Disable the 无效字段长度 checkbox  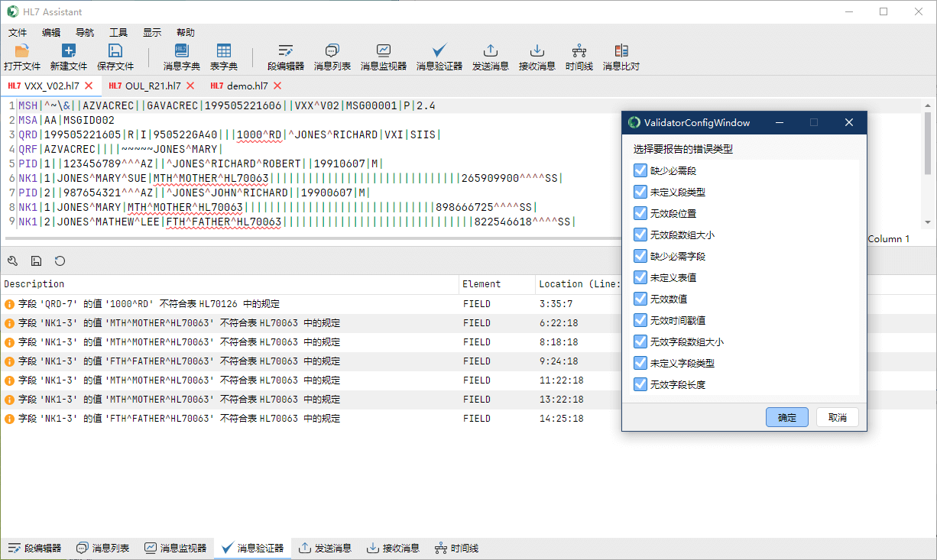coord(640,384)
